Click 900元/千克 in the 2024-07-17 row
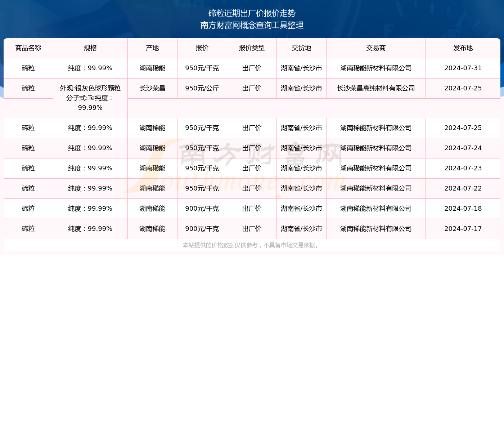This screenshot has width=504, height=434. (x=202, y=229)
